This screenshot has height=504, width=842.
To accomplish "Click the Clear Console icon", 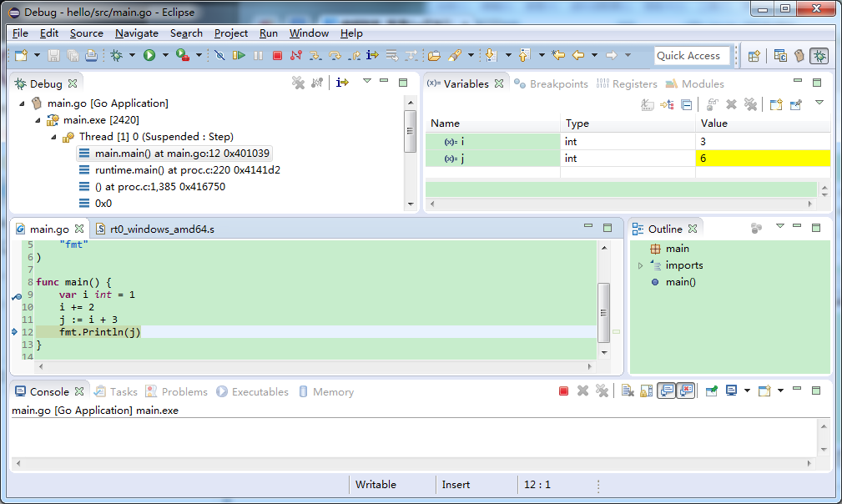I will 628,391.
